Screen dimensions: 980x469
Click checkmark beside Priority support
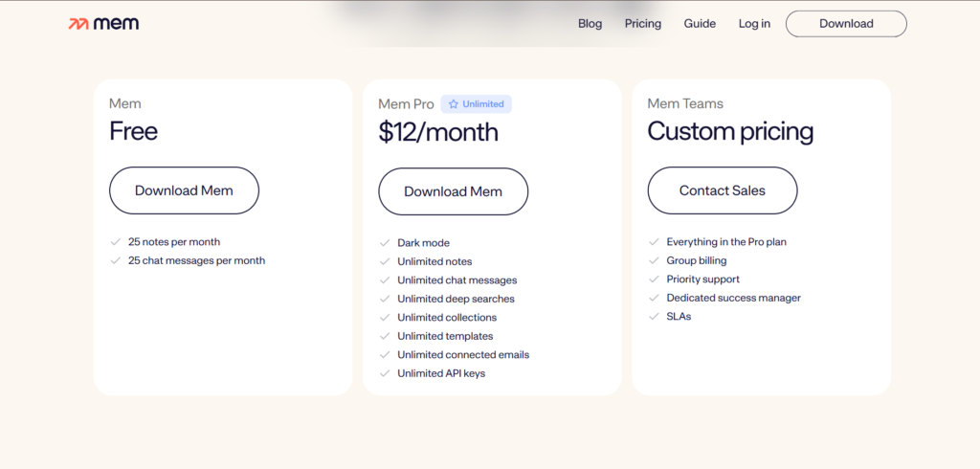click(655, 279)
